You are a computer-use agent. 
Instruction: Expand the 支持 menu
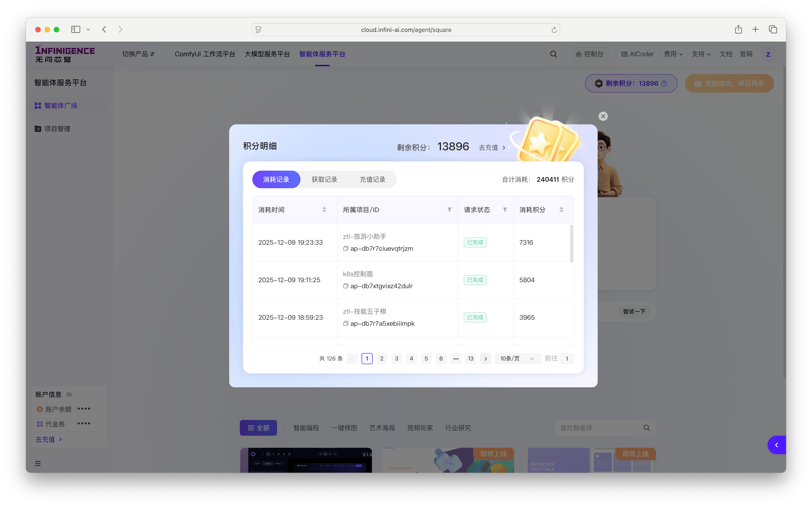click(x=701, y=54)
